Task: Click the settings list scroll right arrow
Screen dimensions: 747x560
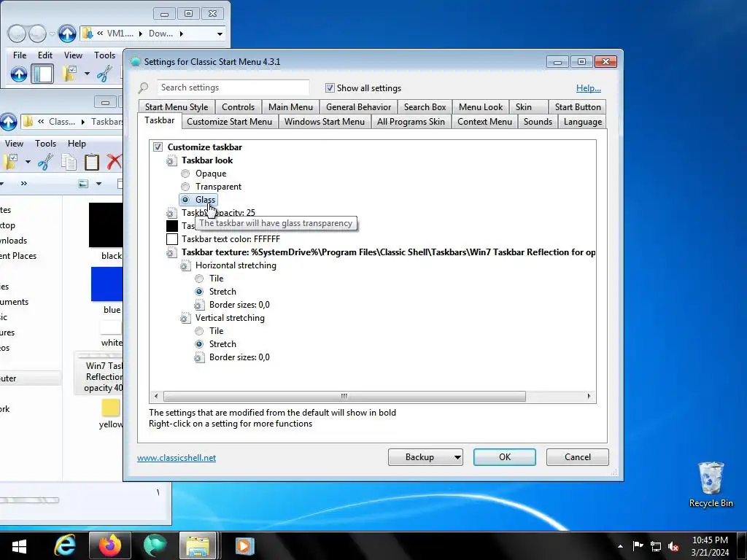Action: pos(589,396)
